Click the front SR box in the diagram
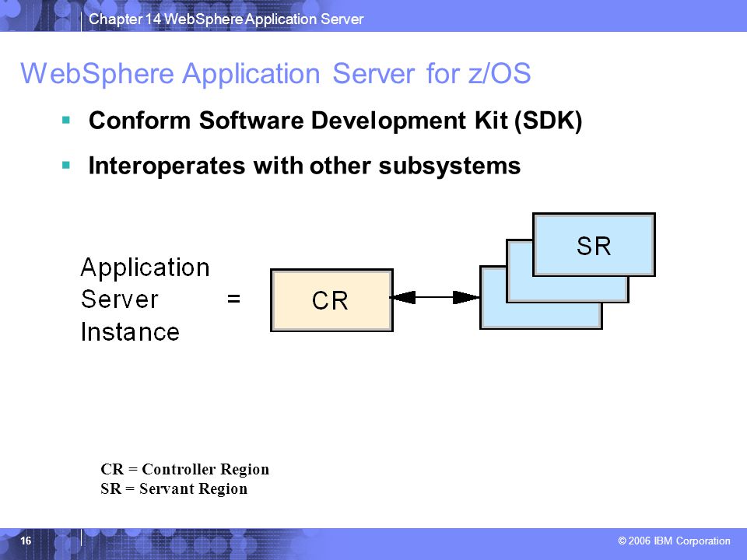This screenshot has height=560, width=747. [594, 245]
